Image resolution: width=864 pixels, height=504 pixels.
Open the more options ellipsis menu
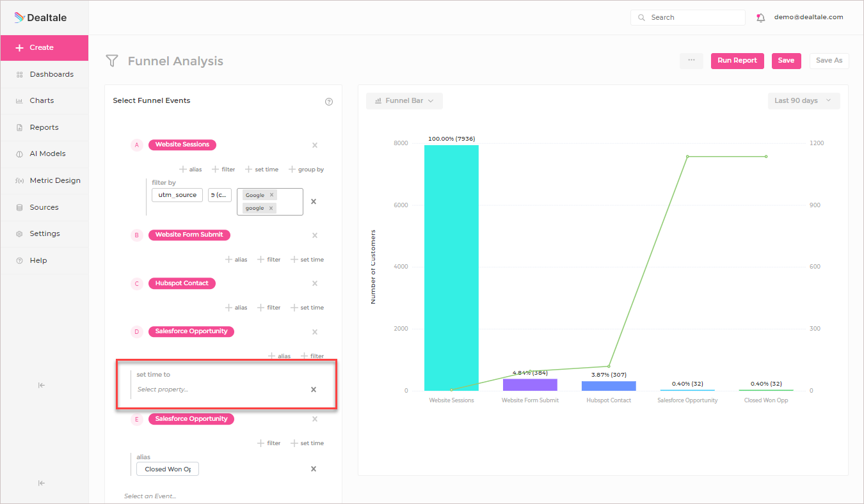691,61
